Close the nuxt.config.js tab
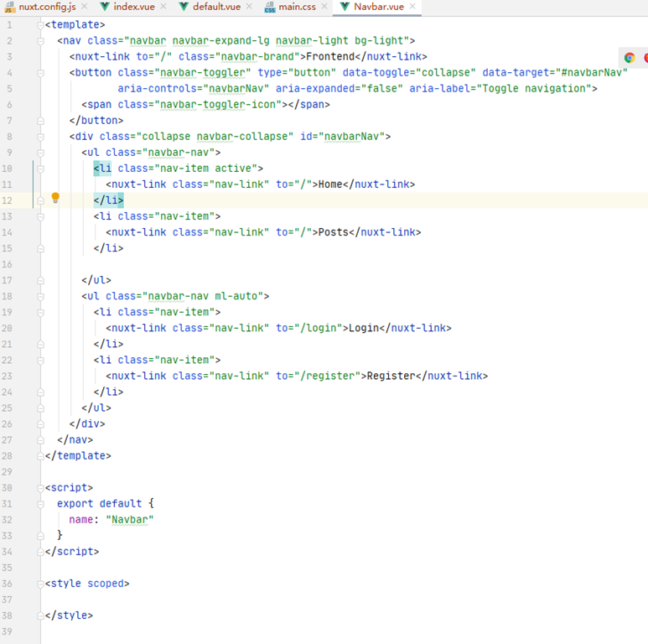Screen dimensions: 648x644 tap(85, 7)
